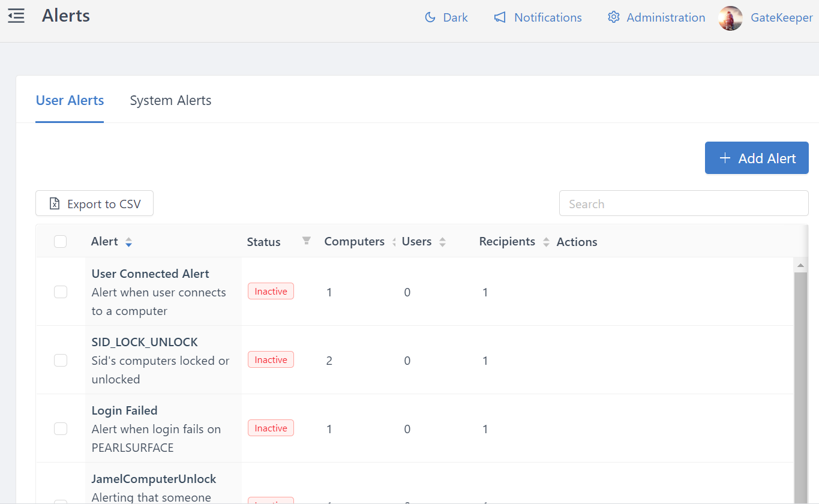The height and width of the screenshot is (504, 819).
Task: Sort by Recipients column arrows
Action: [x=546, y=242]
